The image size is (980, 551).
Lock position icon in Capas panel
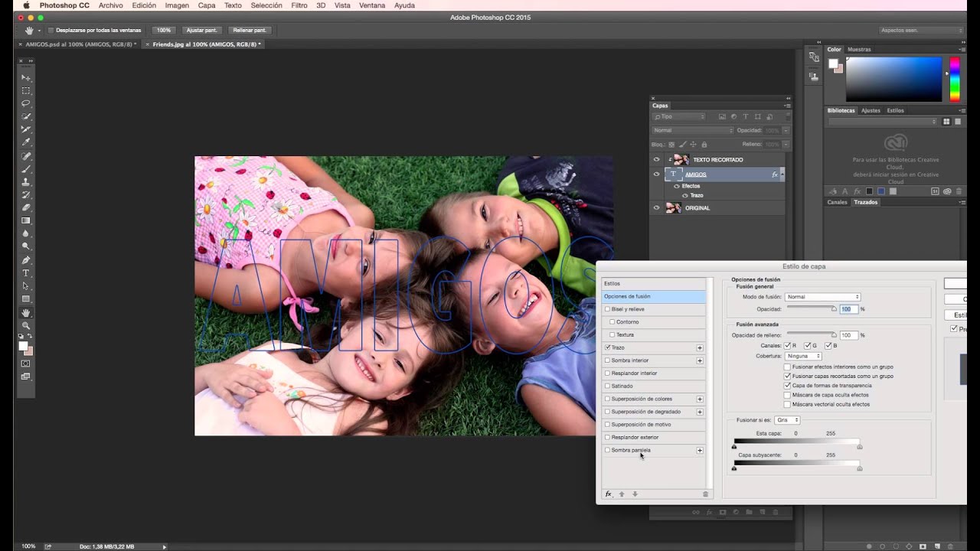click(694, 144)
